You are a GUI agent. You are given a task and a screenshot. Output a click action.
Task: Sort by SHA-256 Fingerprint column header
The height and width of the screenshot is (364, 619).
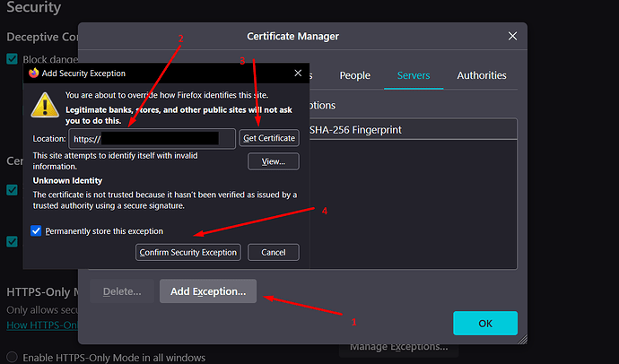point(355,130)
